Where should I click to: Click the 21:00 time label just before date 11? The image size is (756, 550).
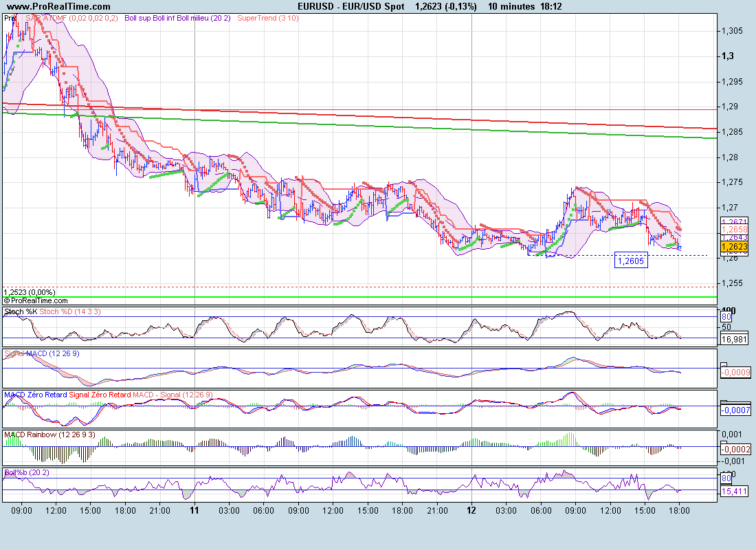point(159,510)
